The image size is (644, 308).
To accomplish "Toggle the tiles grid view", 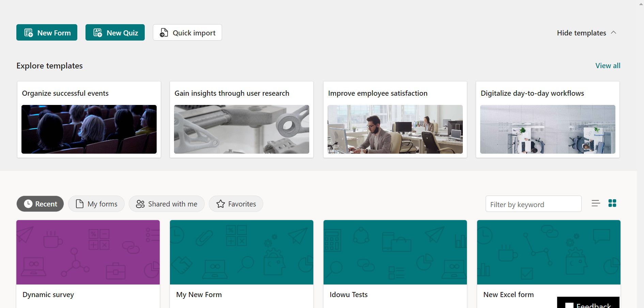I will point(612,203).
